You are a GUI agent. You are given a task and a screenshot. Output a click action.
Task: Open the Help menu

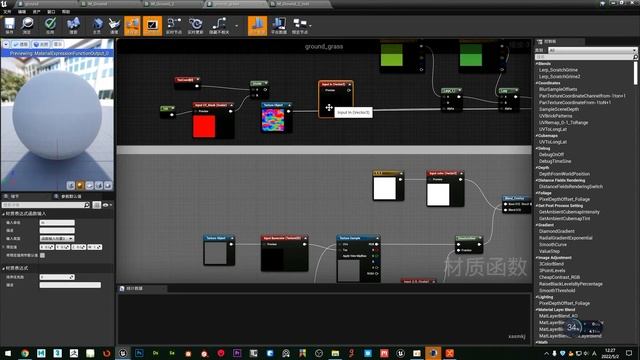click(x=66, y=12)
